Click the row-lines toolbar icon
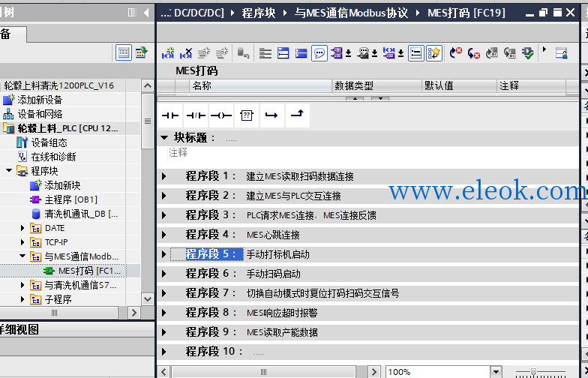The width and height of the screenshot is (588, 378). pyautogui.click(x=265, y=53)
